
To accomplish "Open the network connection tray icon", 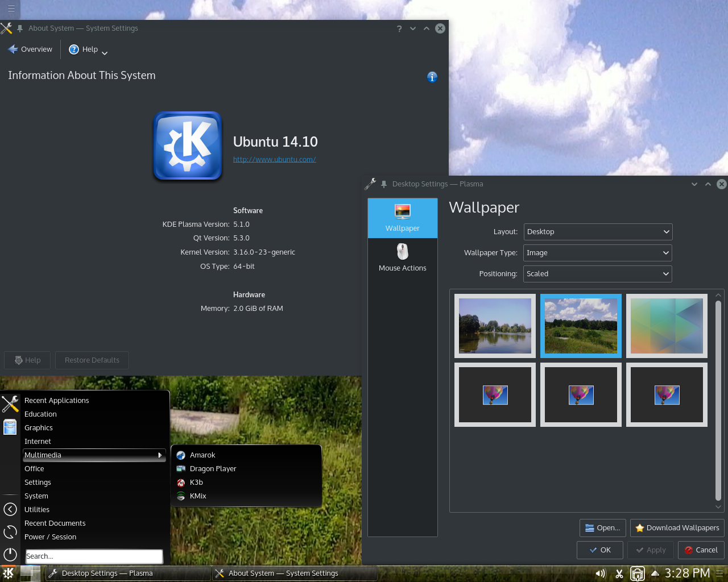I will click(638, 573).
